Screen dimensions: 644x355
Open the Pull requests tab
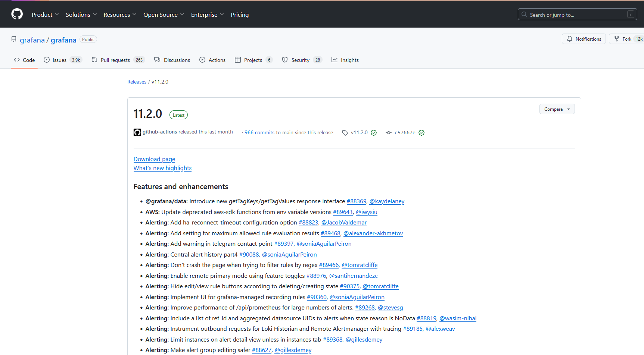[x=118, y=60]
